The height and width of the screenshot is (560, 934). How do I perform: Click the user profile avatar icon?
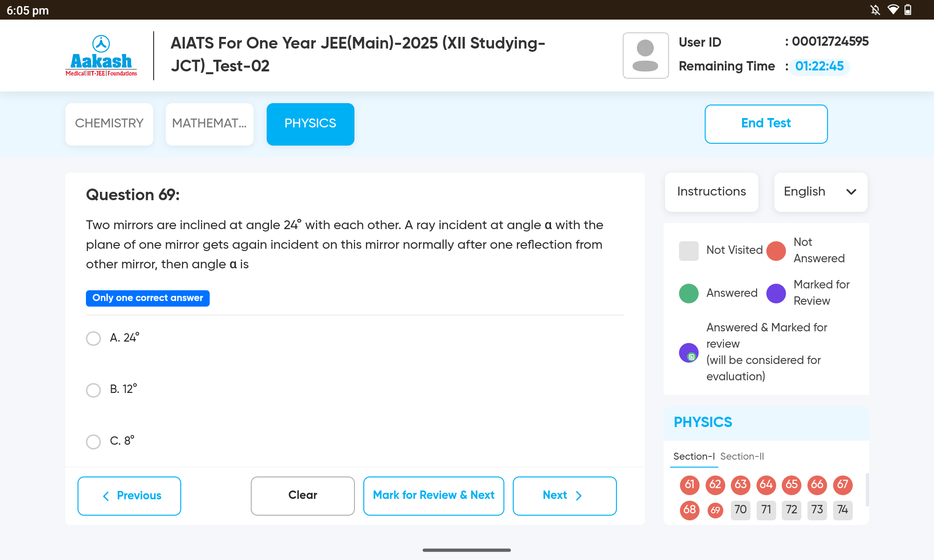pyautogui.click(x=645, y=56)
